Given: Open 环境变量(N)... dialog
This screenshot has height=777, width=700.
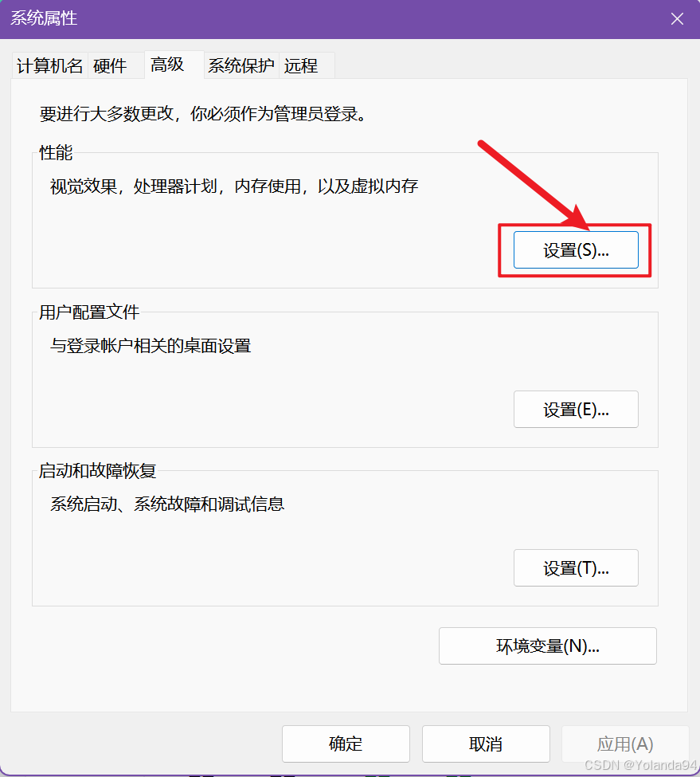Looking at the screenshot, I should coord(548,646).
